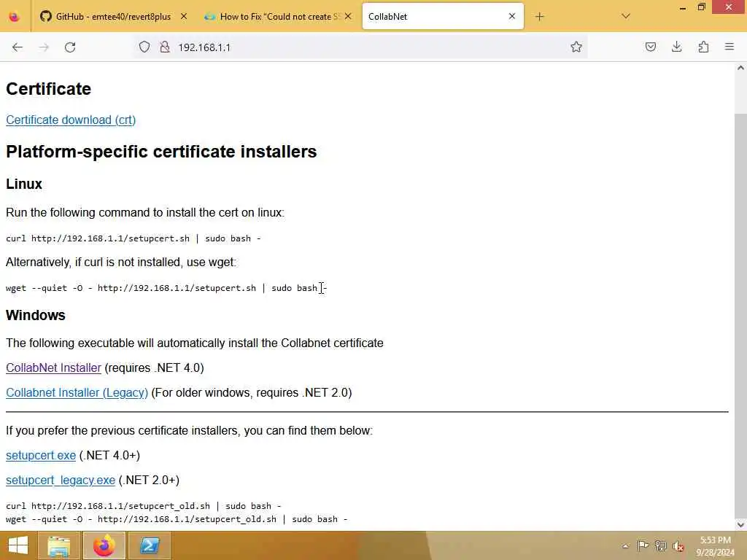Click the Windows heading
Viewport: 747px width, 560px height.
point(36,315)
